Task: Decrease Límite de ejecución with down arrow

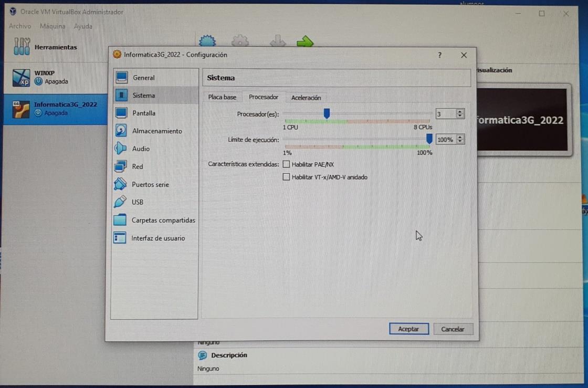Action: [460, 142]
